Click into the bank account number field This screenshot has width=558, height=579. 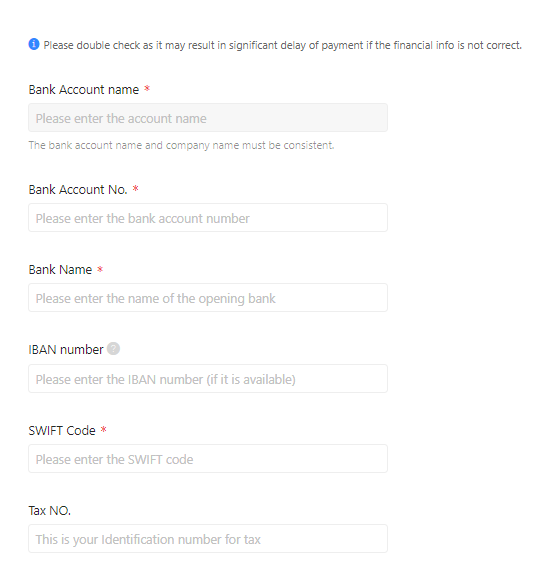(x=208, y=218)
